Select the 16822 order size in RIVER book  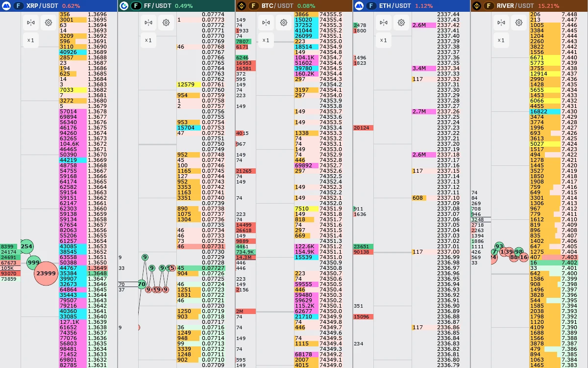coord(545,111)
